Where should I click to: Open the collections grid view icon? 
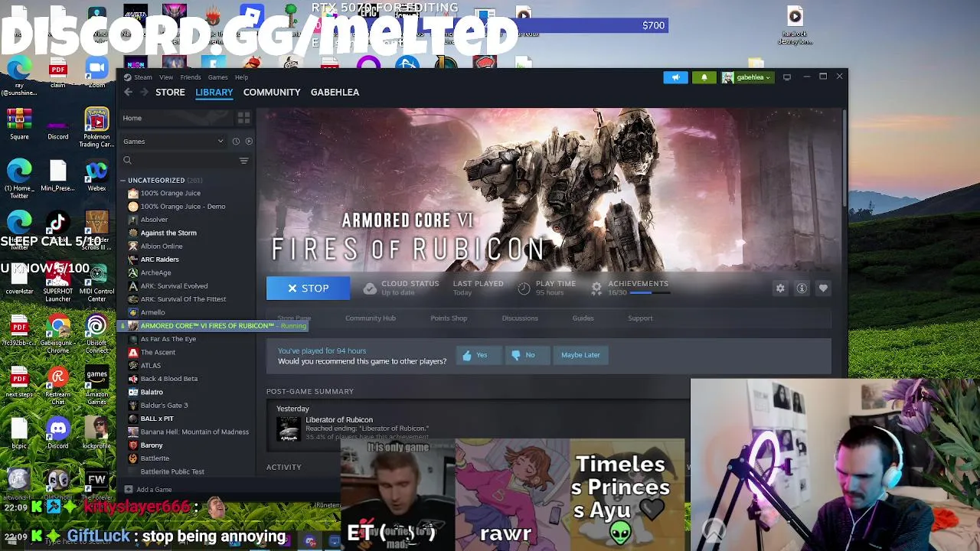[x=243, y=118]
